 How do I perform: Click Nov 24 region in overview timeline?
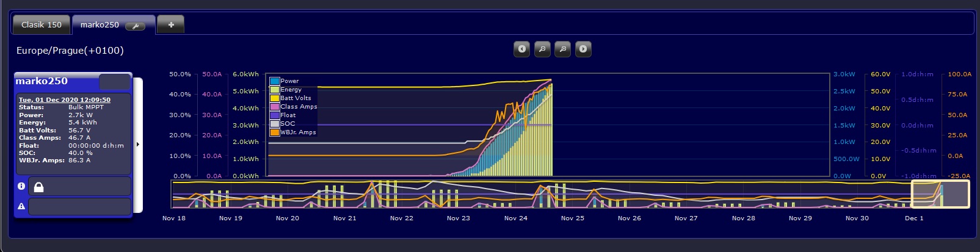pos(516,195)
